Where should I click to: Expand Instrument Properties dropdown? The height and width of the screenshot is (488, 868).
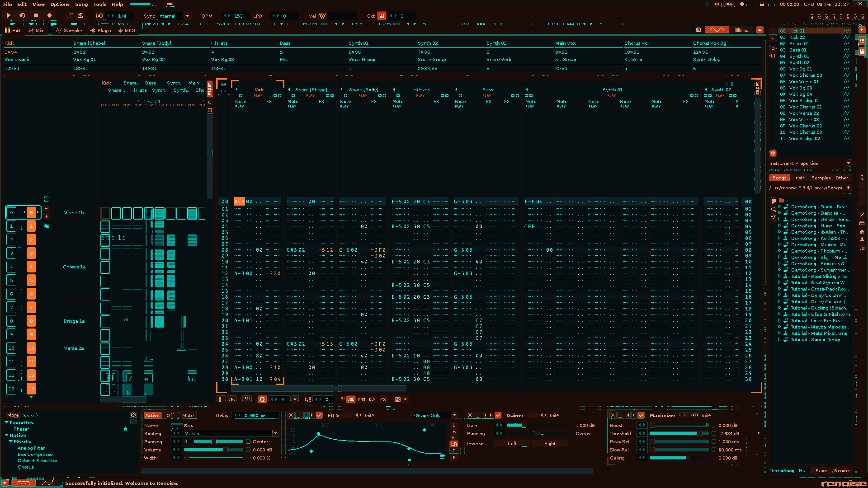848,164
